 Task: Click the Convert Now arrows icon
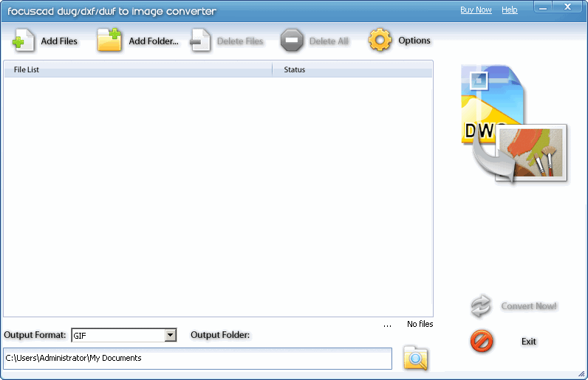pos(481,305)
